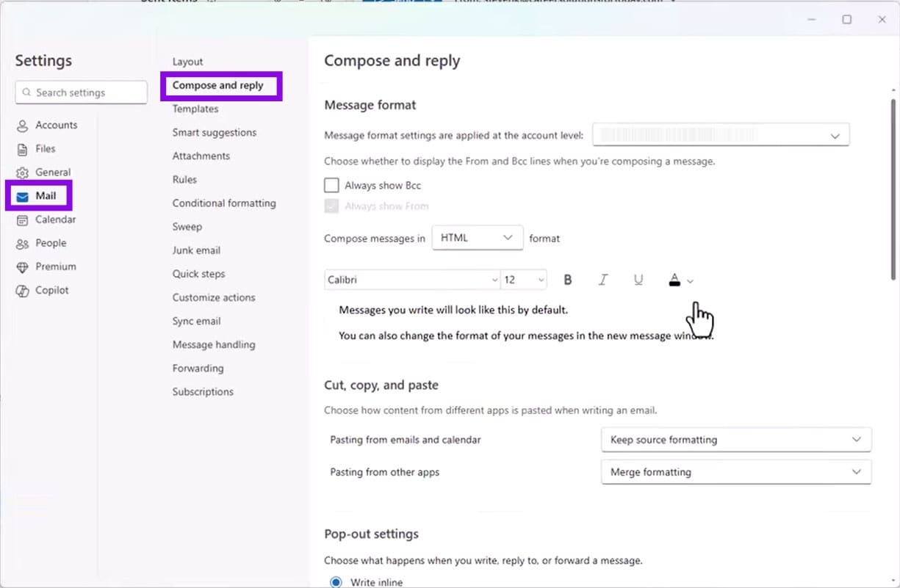
Task: Toggle italic for default message font
Action: 602,280
